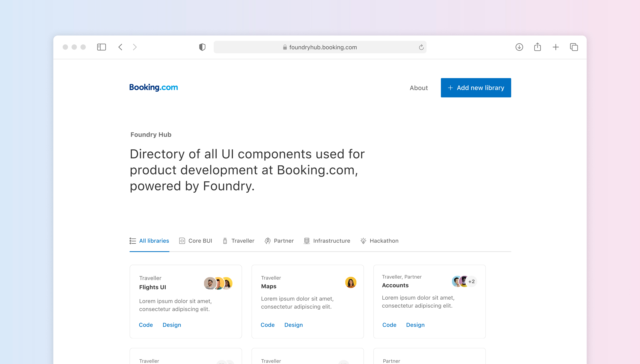640x364 pixels.
Task: Click the avatar on Maps card
Action: click(351, 282)
